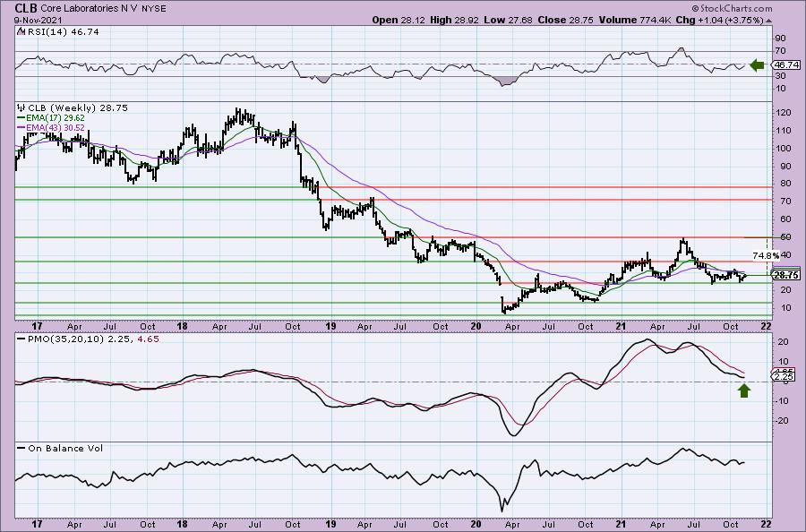Screen dimensions: 806x532
Task: Click the candlestick icon beside CLB (Weekly)
Action: (x=21, y=108)
